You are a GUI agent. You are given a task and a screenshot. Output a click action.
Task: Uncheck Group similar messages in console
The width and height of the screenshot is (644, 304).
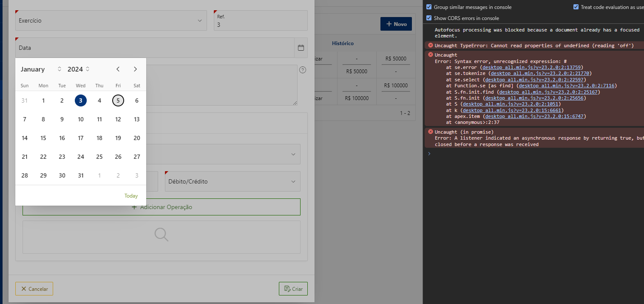coord(429,7)
